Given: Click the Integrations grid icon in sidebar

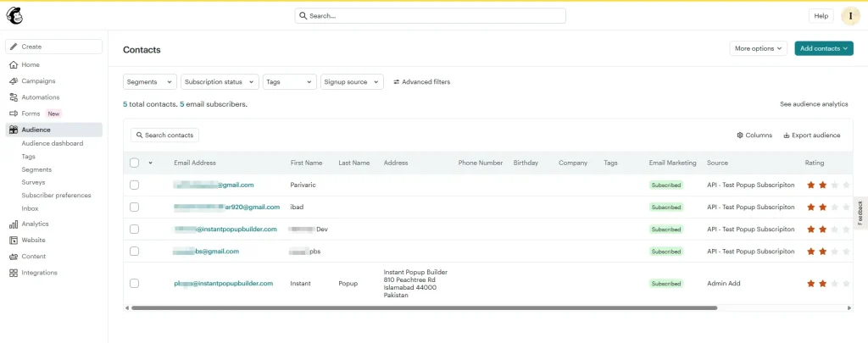Looking at the screenshot, I should [14, 273].
